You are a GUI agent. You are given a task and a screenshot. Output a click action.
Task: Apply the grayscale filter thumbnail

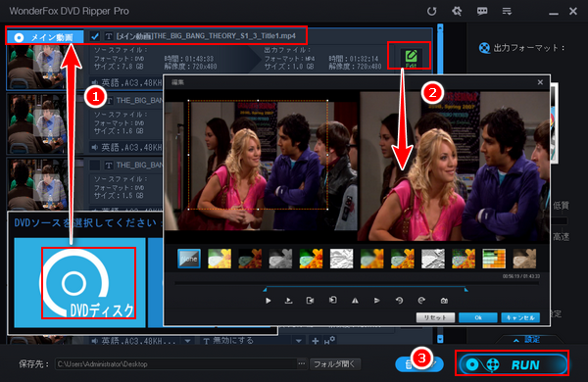pyautogui.click(x=280, y=259)
